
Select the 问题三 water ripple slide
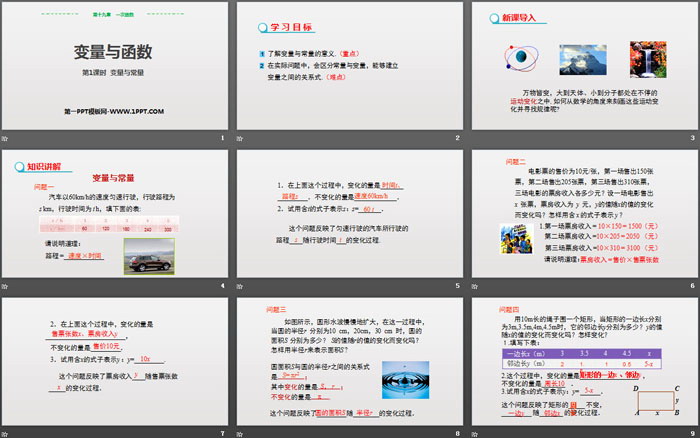click(350, 361)
